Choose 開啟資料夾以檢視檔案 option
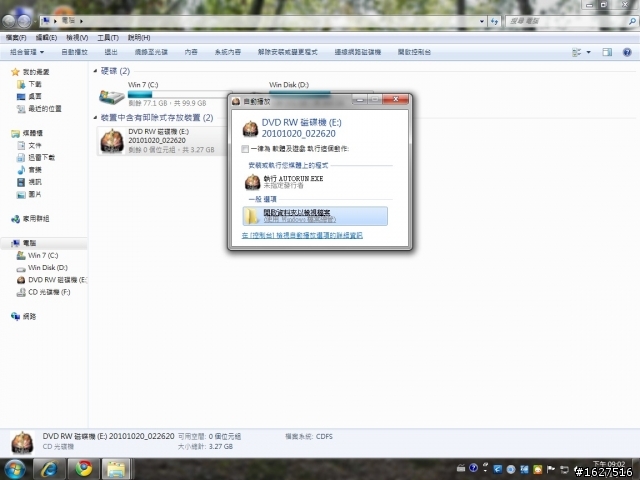This screenshot has height=480, width=640. tap(315, 216)
